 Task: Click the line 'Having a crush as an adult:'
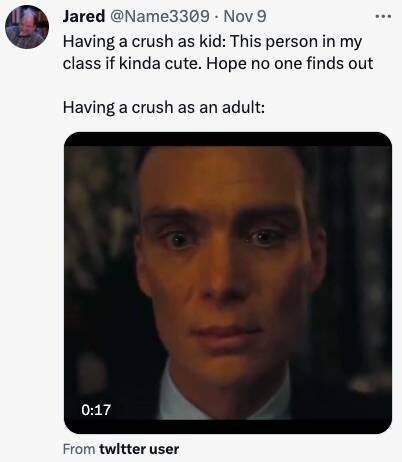pos(164,107)
